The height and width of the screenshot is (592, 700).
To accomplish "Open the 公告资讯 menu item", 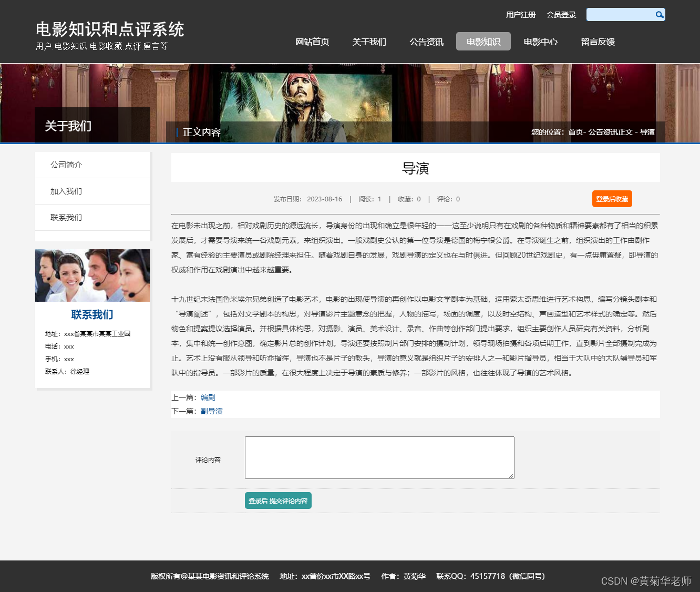I will pyautogui.click(x=427, y=42).
